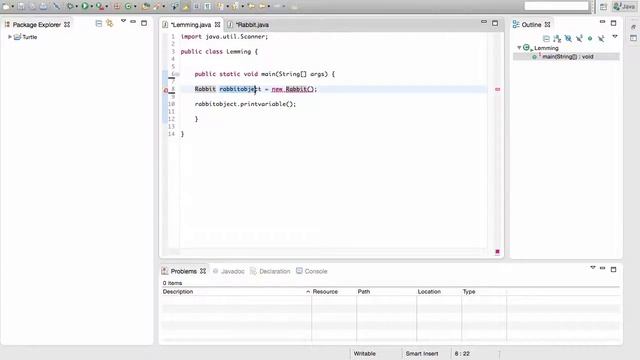Click the Search flashlight toolbar icon
The width and height of the screenshot is (640, 360).
click(x=156, y=6)
